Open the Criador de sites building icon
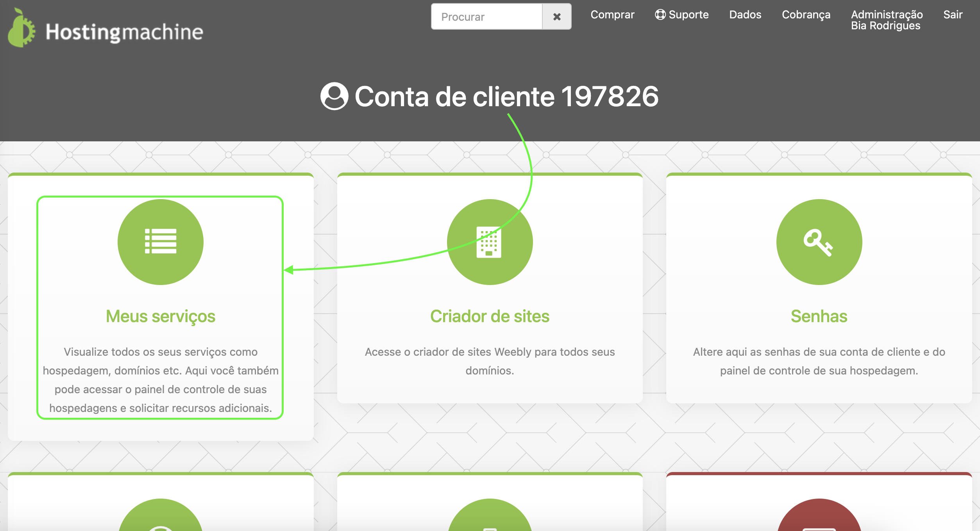Image resolution: width=980 pixels, height=531 pixels. pos(490,242)
